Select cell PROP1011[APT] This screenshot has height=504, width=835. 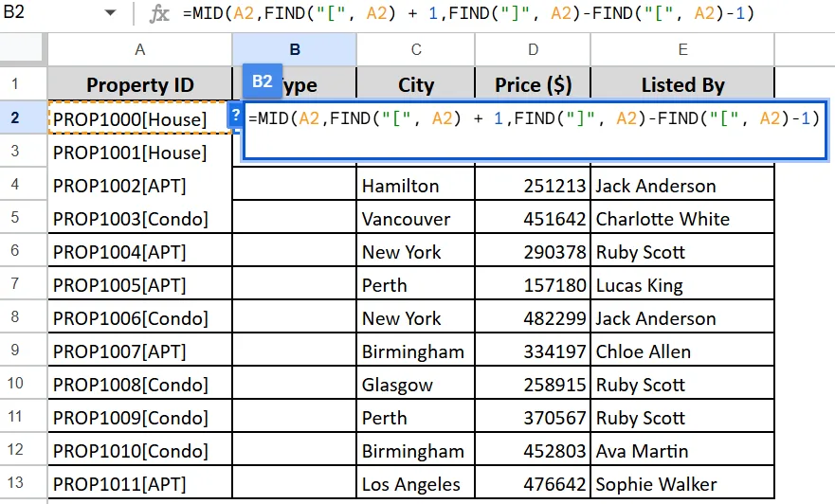click(140, 483)
